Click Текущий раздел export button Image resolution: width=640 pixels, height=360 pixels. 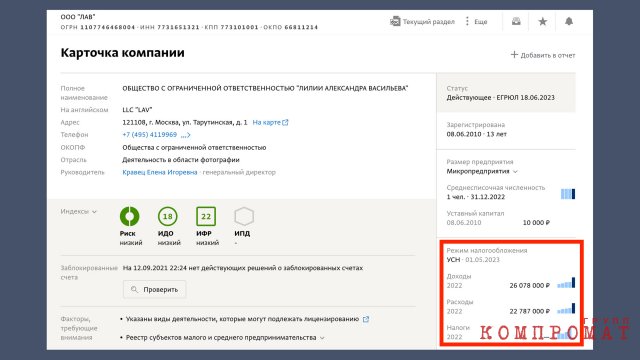pos(422,22)
